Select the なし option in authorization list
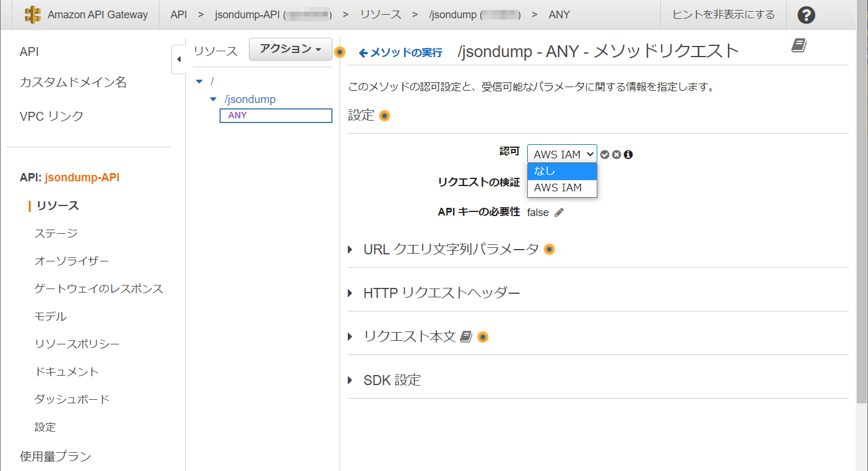This screenshot has width=868, height=471. [x=562, y=171]
